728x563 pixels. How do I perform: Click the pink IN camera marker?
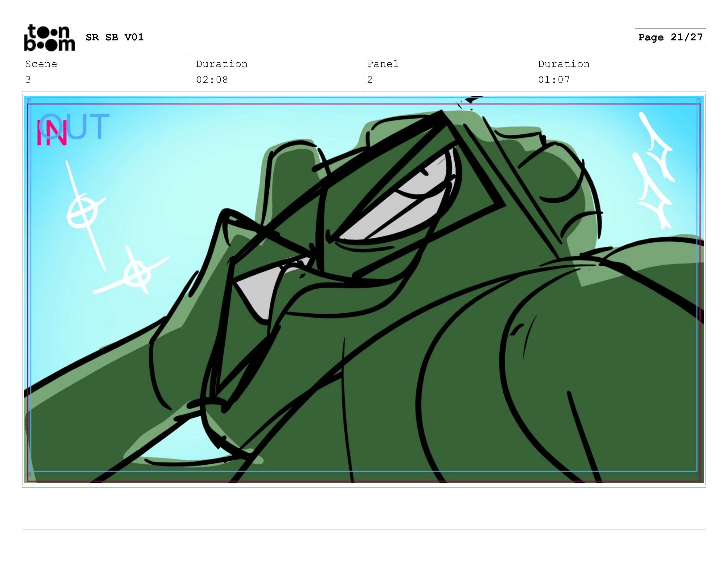(x=52, y=133)
